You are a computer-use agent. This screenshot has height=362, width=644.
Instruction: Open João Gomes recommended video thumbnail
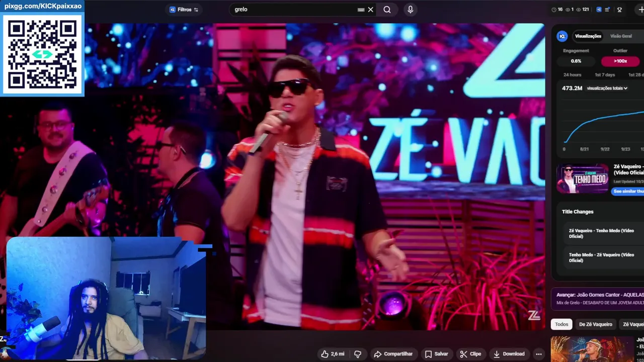coord(592,349)
